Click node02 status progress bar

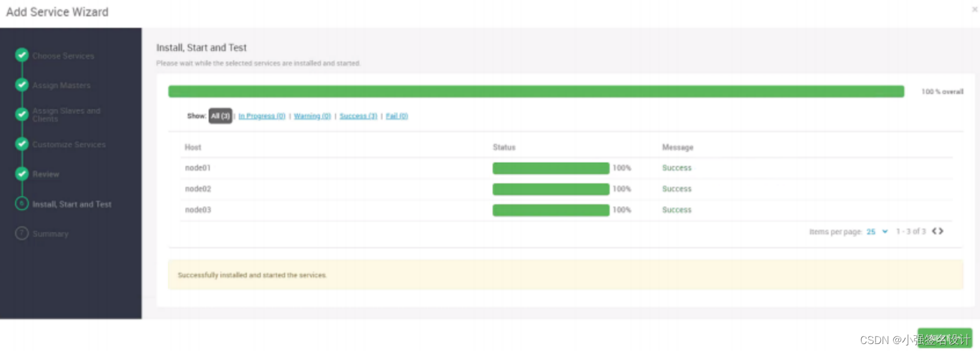point(551,189)
